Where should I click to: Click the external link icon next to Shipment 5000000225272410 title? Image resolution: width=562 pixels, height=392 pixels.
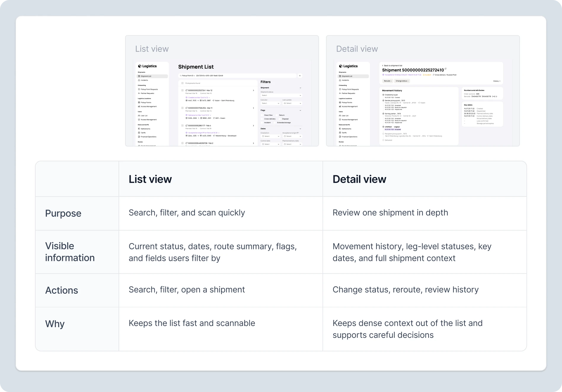tap(446, 69)
